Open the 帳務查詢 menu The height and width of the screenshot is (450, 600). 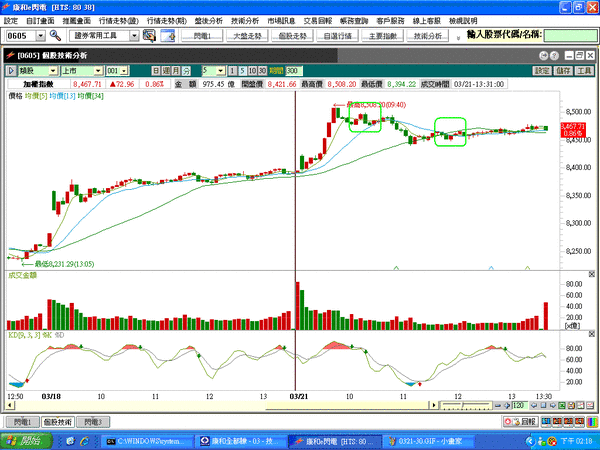click(354, 21)
